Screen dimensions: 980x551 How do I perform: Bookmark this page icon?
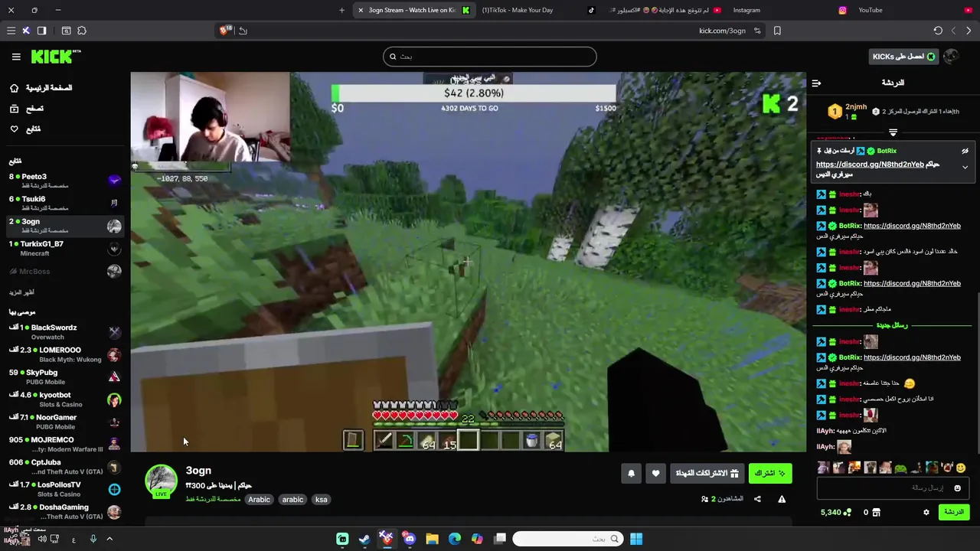[777, 31]
